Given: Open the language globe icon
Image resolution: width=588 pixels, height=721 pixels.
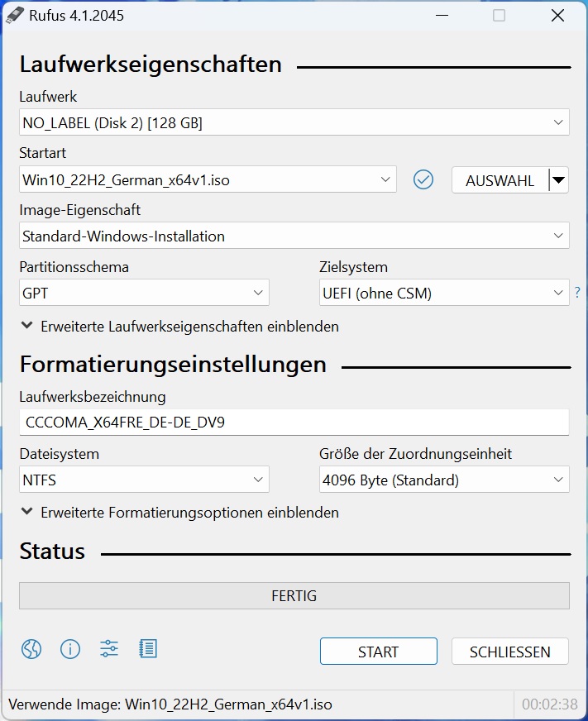Looking at the screenshot, I should (31, 649).
